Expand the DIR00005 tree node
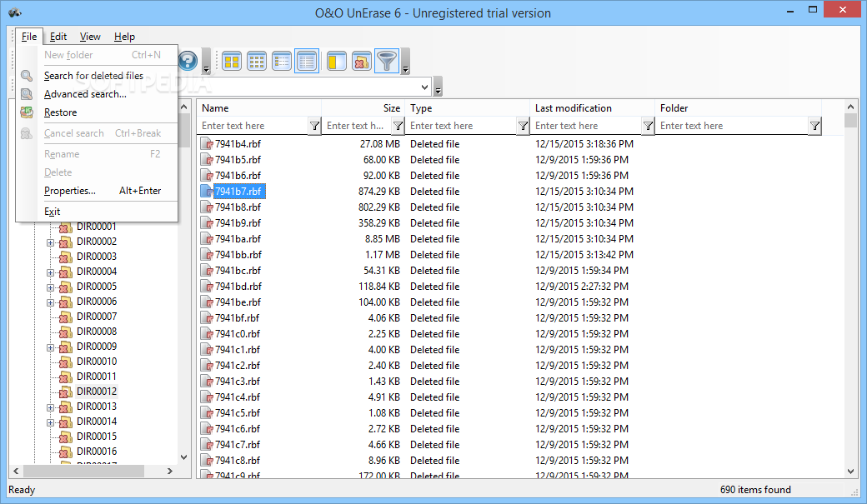867x504 pixels. (x=50, y=287)
